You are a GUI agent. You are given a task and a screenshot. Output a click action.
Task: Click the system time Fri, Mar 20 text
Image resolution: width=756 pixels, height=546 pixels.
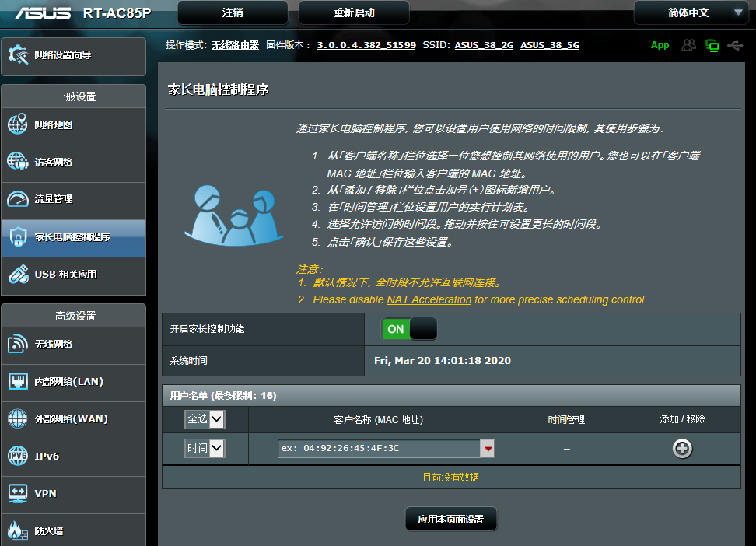(x=442, y=360)
